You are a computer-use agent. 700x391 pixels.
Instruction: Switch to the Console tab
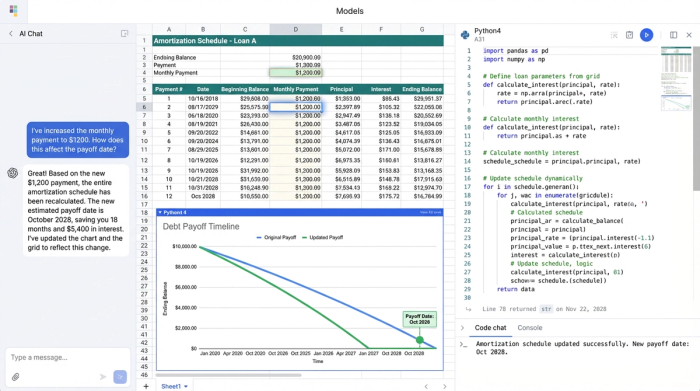coord(529,328)
